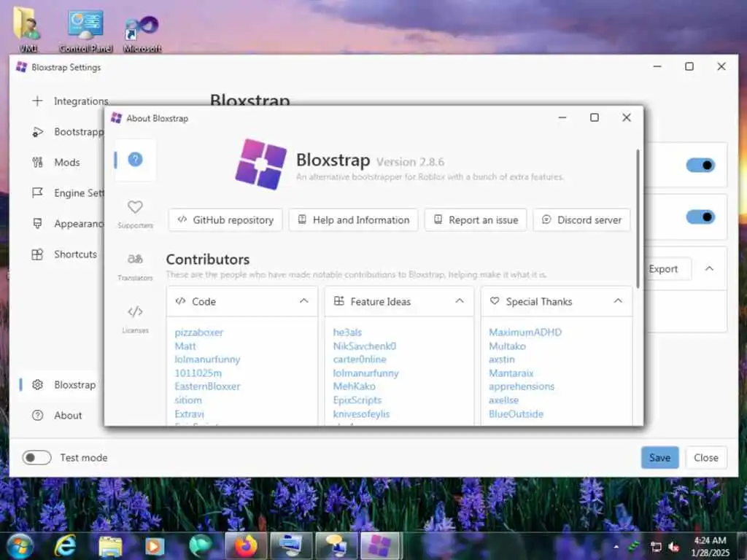This screenshot has width=747, height=560.
Task: Switch to Bloxstrap taskbar button
Action: tap(380, 545)
